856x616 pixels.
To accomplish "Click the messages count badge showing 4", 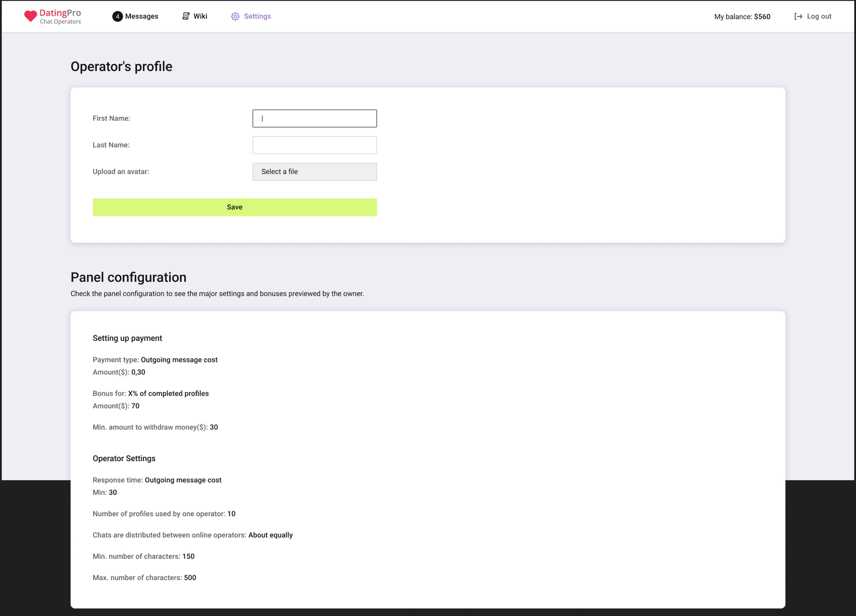I will 117,16.
